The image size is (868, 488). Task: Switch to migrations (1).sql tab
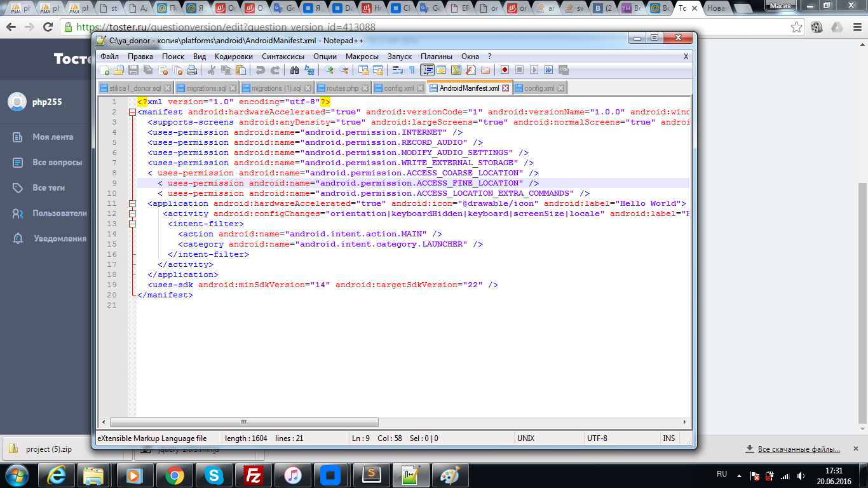276,88
